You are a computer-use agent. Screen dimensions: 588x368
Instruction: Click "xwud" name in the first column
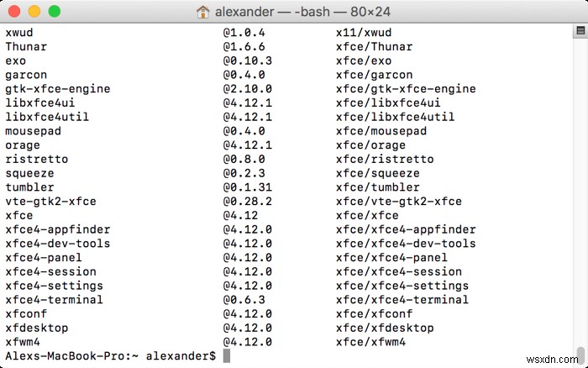pyautogui.click(x=19, y=33)
